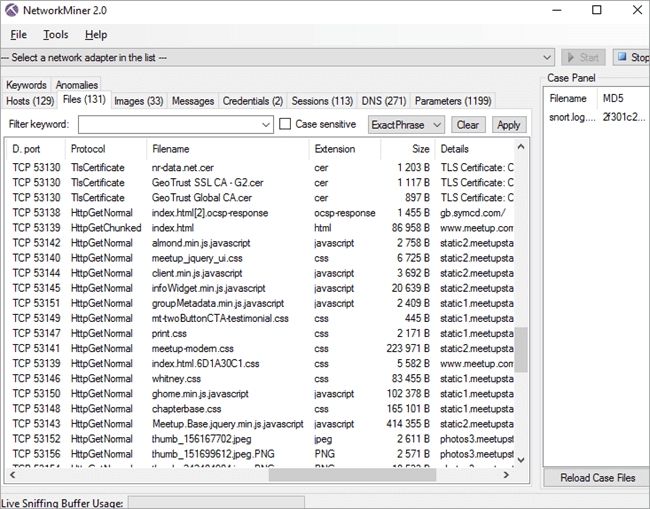Click the NetworkMiner app icon in title bar

click(13, 10)
